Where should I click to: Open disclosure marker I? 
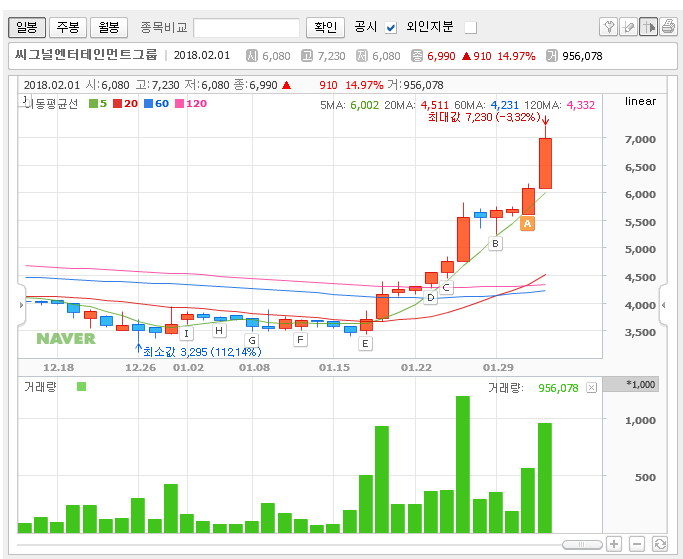186,334
